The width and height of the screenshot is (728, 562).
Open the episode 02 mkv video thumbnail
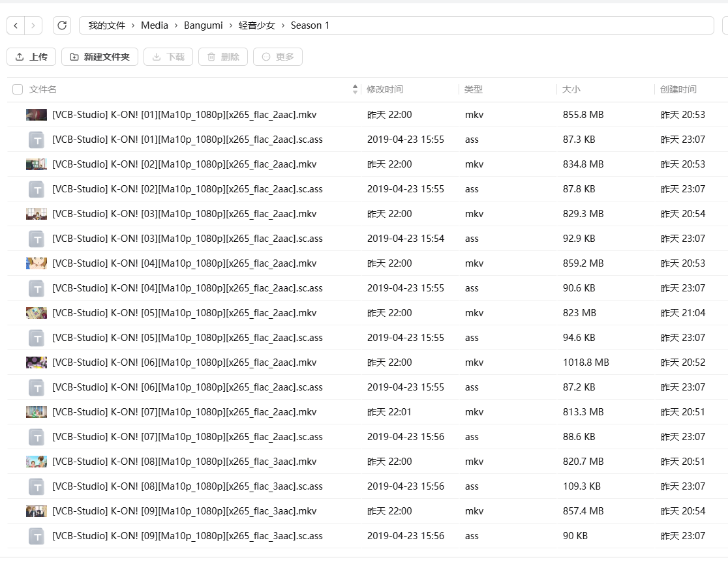coord(37,164)
